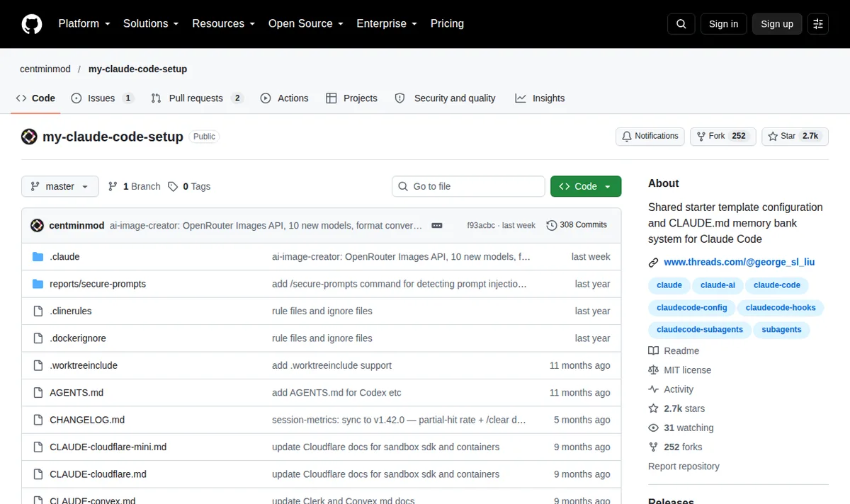Viewport: 850px width, 504px height.
Task: Click file icon beside CHANGELOG.md
Action: coord(38,420)
